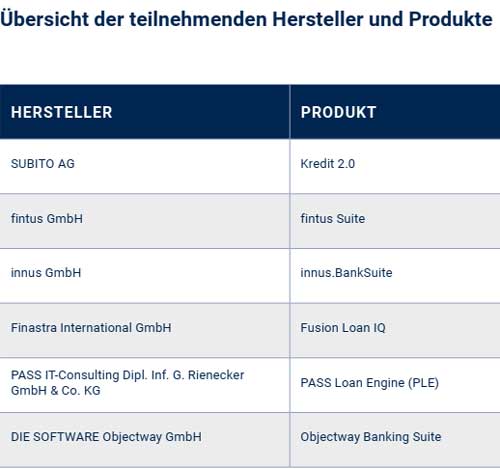Click the word Hersteller in the page heading
This screenshot has width=500, height=469.
click(x=318, y=19)
